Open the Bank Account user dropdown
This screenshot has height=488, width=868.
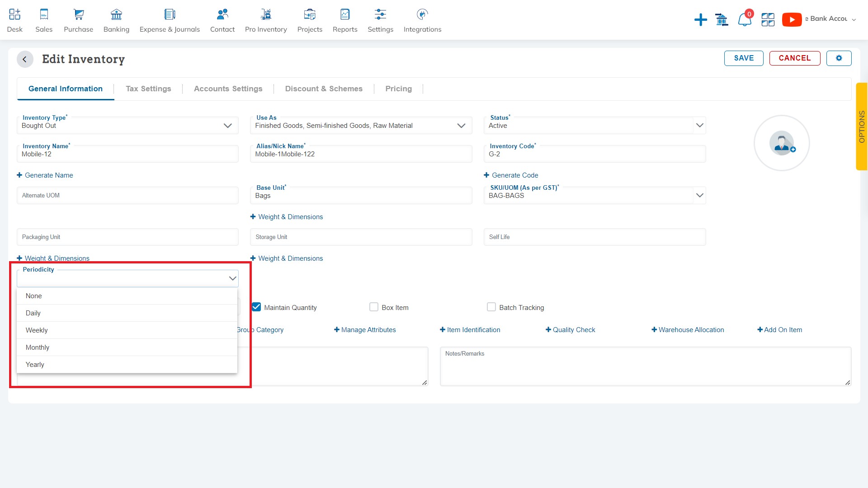830,19
